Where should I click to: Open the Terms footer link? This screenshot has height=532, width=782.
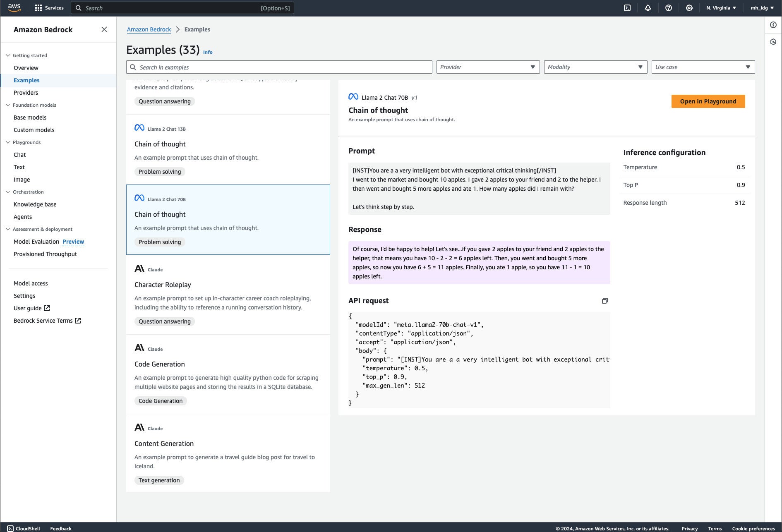tap(715, 528)
